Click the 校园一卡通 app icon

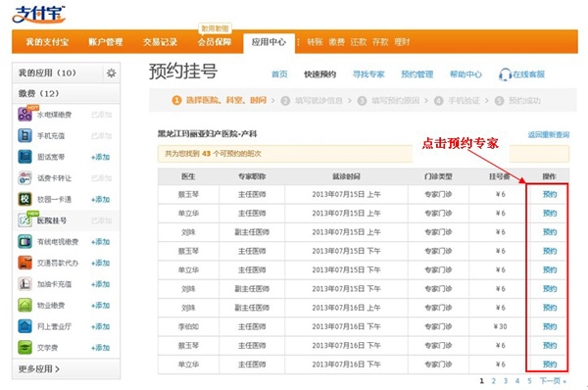(x=24, y=199)
